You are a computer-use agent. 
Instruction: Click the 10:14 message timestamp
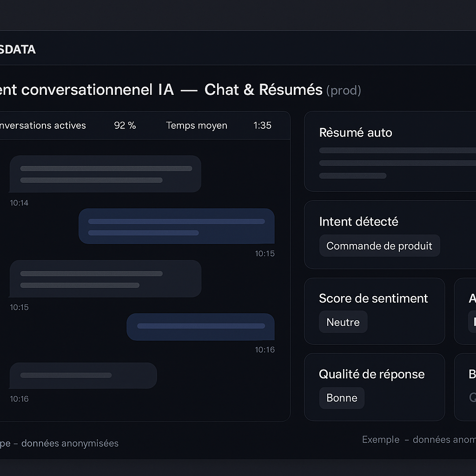(x=19, y=203)
